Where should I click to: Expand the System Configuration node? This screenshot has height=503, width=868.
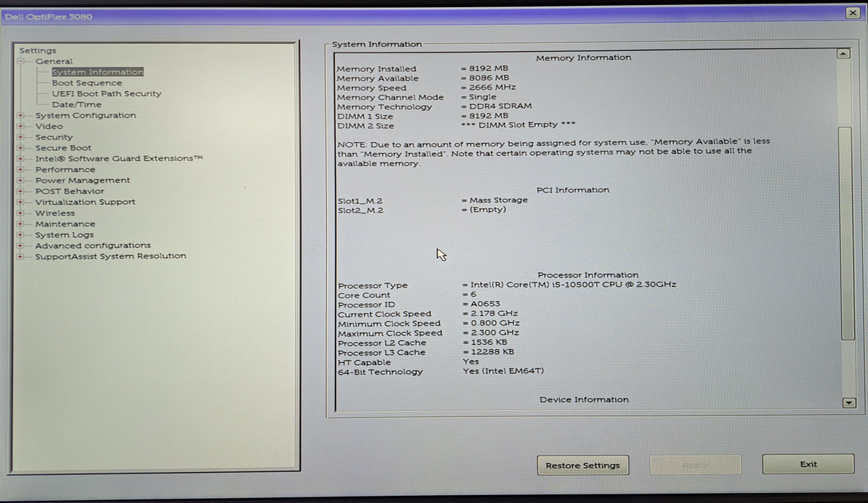tap(21, 116)
